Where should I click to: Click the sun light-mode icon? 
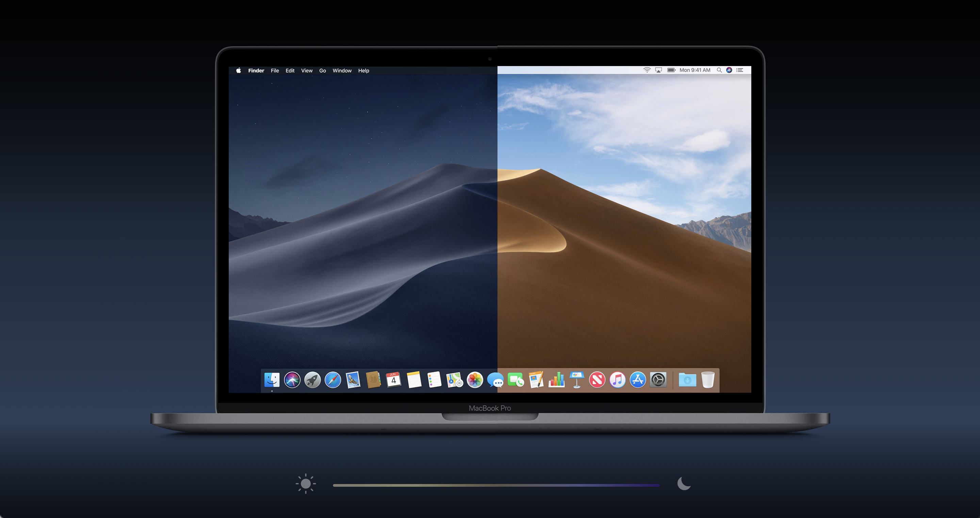pos(306,484)
